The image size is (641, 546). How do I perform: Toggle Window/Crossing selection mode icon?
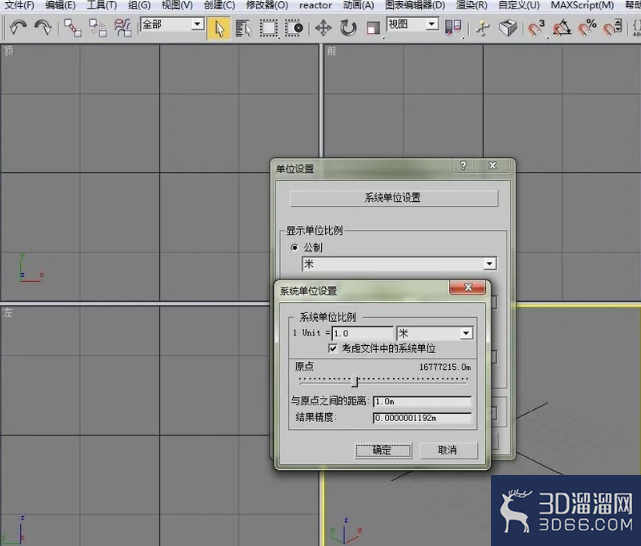point(294,28)
